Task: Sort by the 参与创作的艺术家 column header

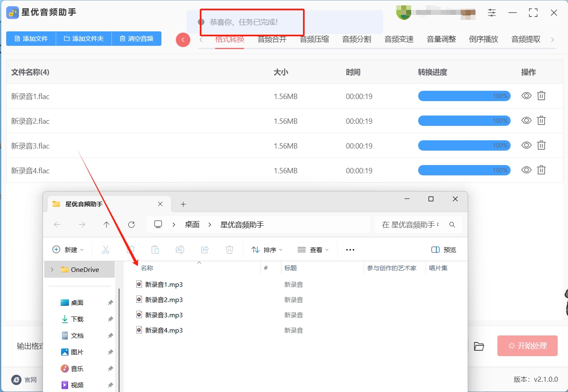Action: [x=392, y=268]
